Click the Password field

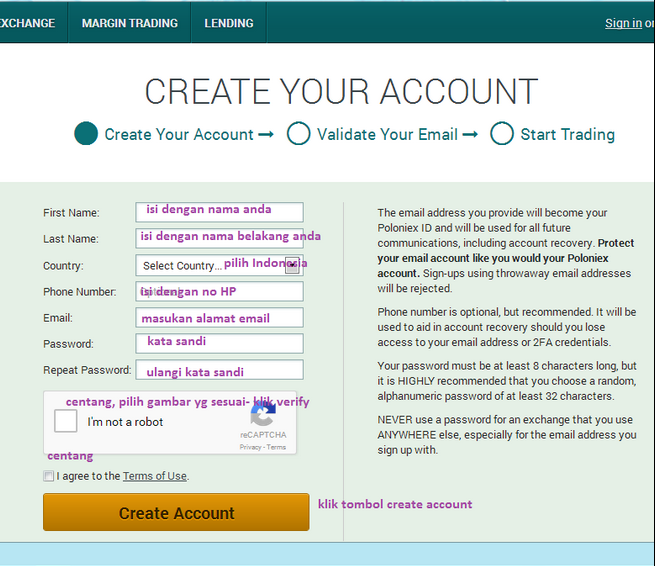click(219, 344)
